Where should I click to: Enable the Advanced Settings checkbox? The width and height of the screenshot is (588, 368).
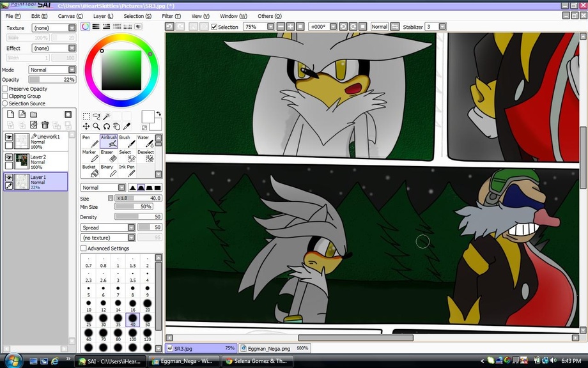point(83,248)
